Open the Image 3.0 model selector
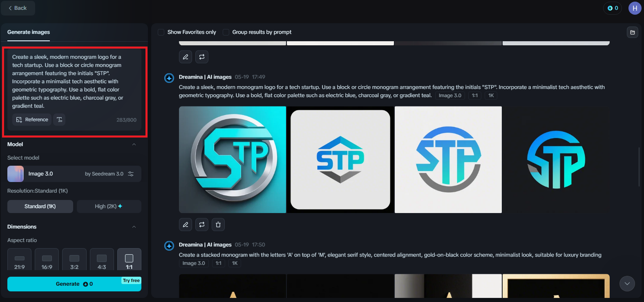 coord(74,174)
